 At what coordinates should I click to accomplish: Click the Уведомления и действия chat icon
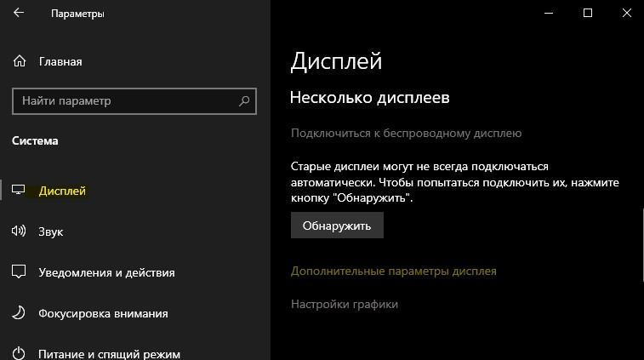tap(19, 271)
